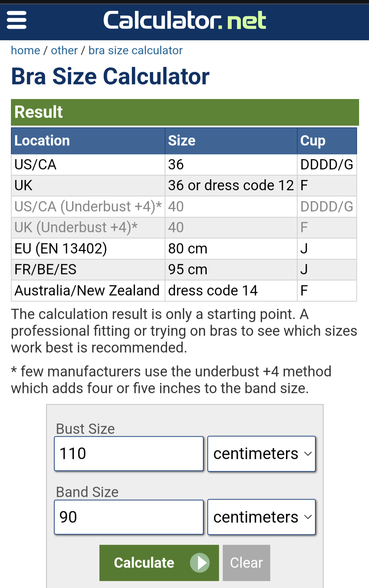The width and height of the screenshot is (369, 588).
Task: Open the other breadcrumb link
Action: click(x=64, y=51)
